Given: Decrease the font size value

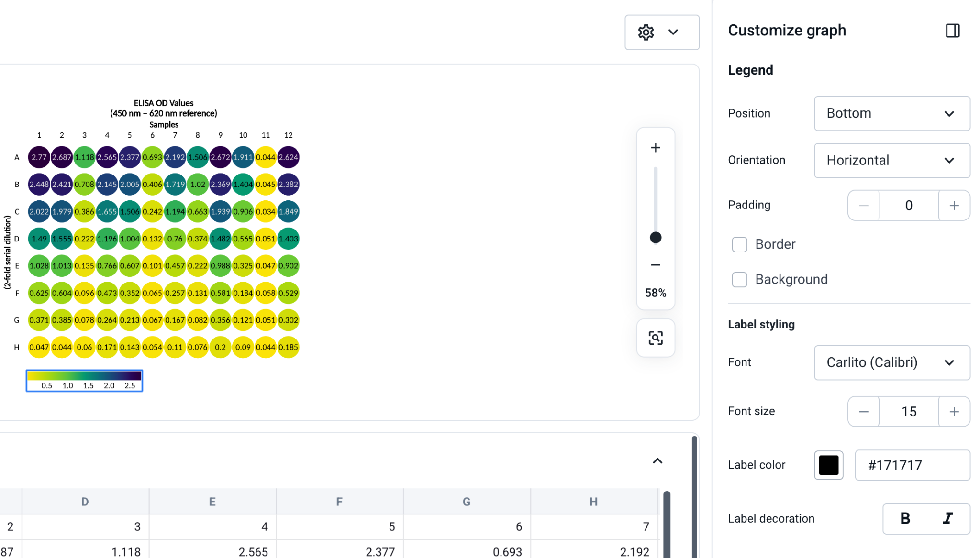Looking at the screenshot, I should coord(864,412).
